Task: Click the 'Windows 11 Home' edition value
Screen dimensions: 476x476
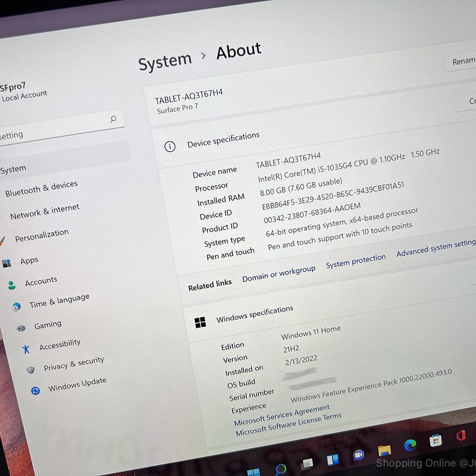Action: (x=310, y=333)
